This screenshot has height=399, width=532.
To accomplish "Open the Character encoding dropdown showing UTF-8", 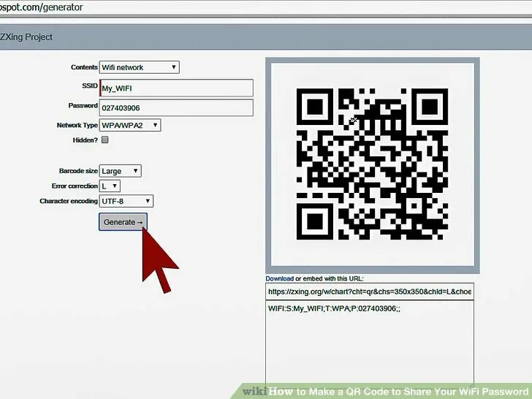I will (126, 201).
